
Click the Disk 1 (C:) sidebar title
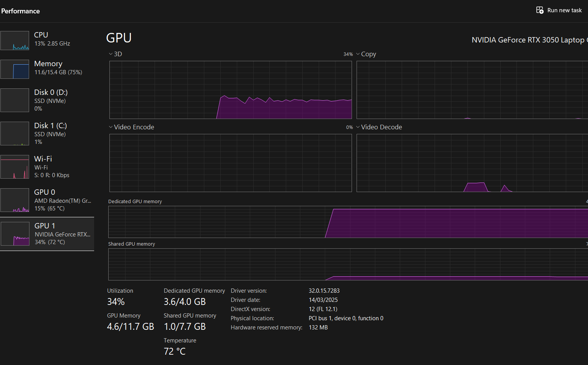point(50,125)
